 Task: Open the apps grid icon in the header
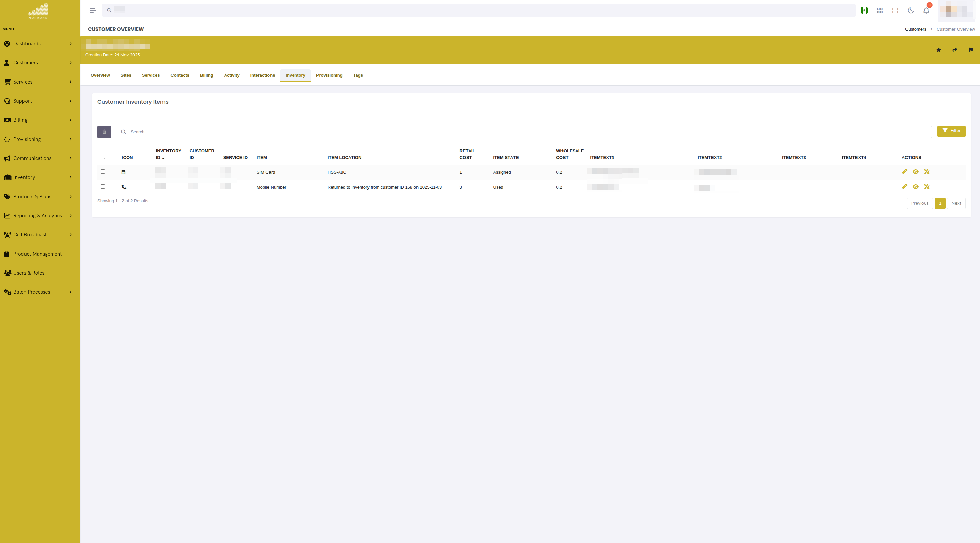879,10
